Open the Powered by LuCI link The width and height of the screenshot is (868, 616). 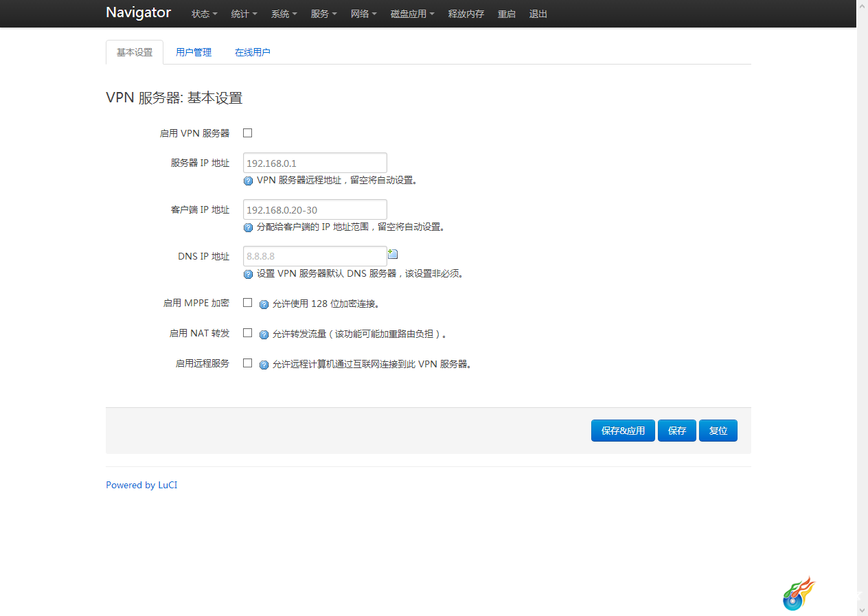coord(141,485)
